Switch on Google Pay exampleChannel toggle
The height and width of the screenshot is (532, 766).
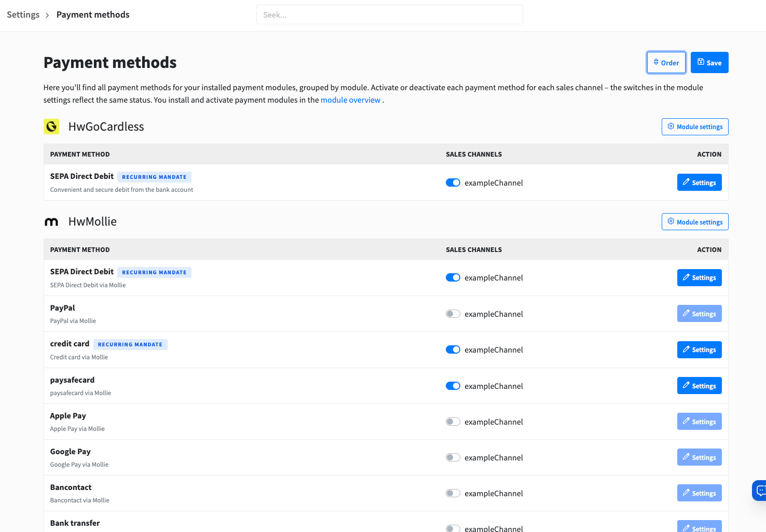[x=453, y=457]
